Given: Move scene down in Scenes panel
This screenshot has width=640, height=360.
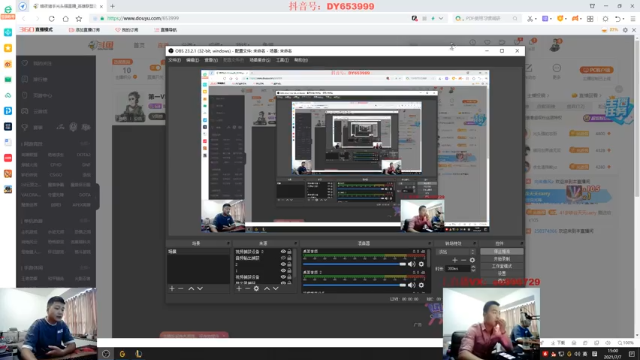Looking at the screenshot, I should pos(200,289).
